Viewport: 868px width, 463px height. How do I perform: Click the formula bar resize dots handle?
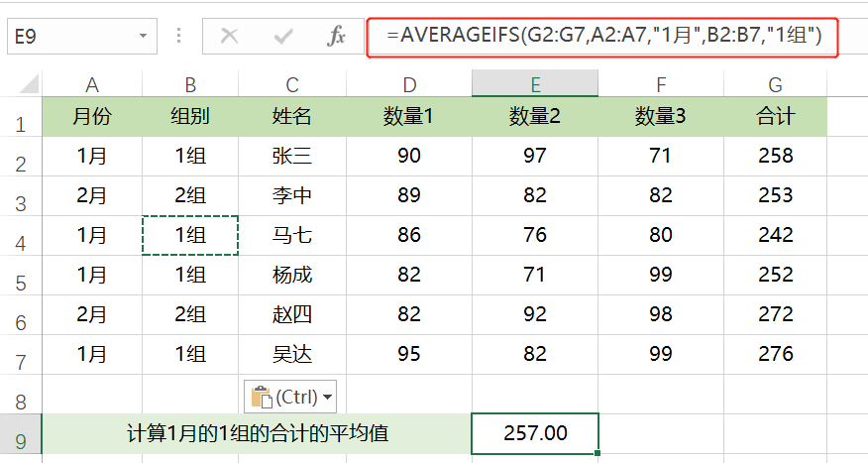[179, 37]
